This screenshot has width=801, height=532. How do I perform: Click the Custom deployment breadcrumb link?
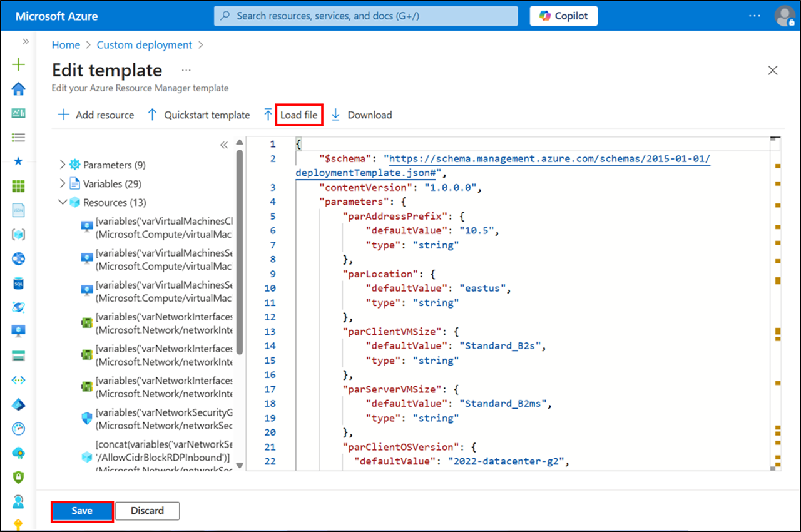click(144, 44)
